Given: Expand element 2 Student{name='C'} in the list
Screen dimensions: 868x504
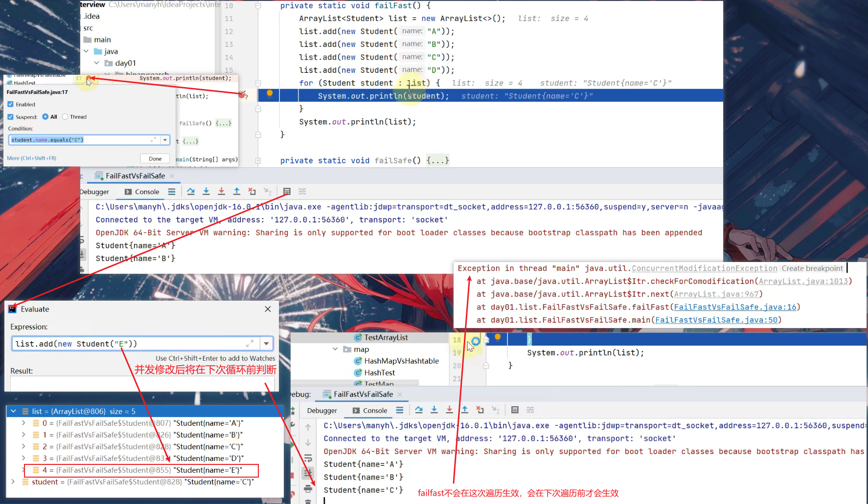Looking at the screenshot, I should tap(23, 446).
